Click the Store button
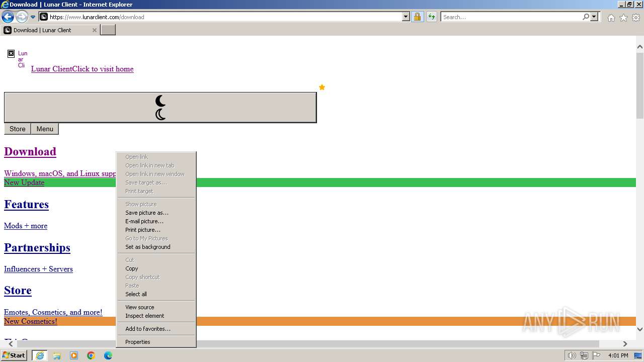Screen dimensions: 644x362 coord(18,129)
